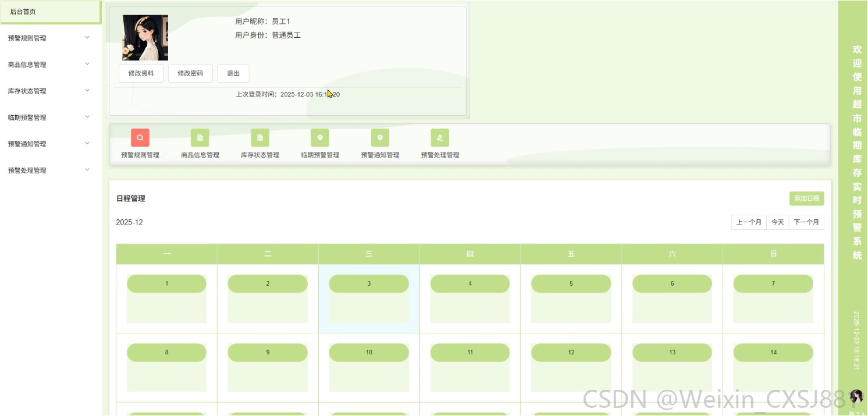The image size is (868, 416).
Task: Select calendar day 9
Action: 268,353
